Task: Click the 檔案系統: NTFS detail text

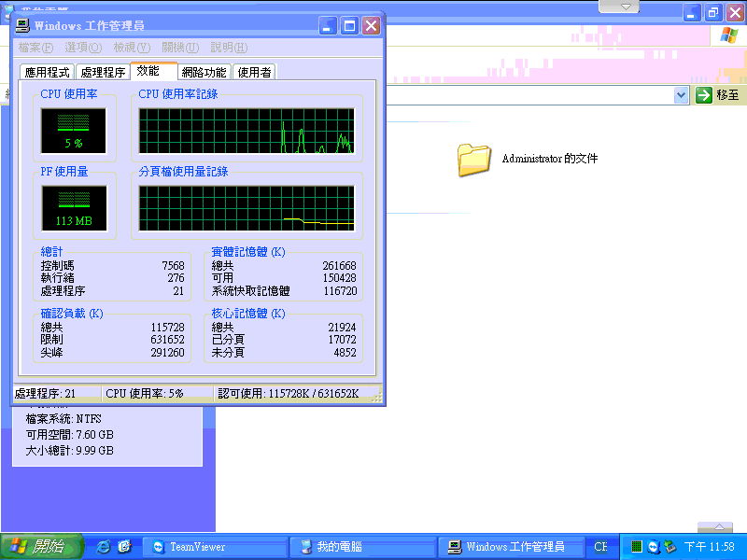Action: pos(63,419)
